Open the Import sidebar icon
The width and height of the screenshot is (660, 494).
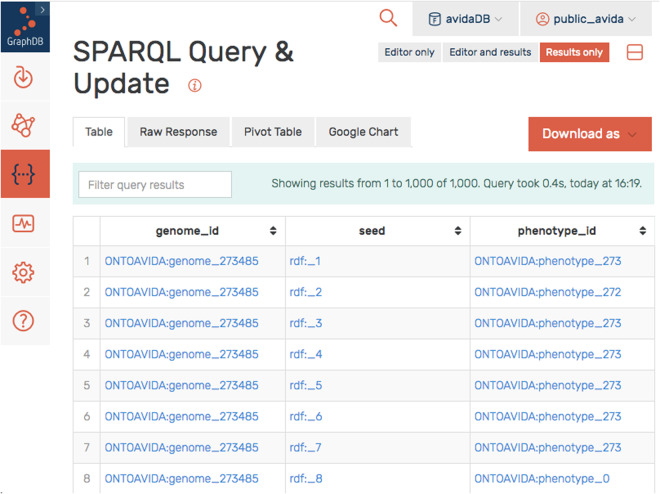click(x=24, y=78)
